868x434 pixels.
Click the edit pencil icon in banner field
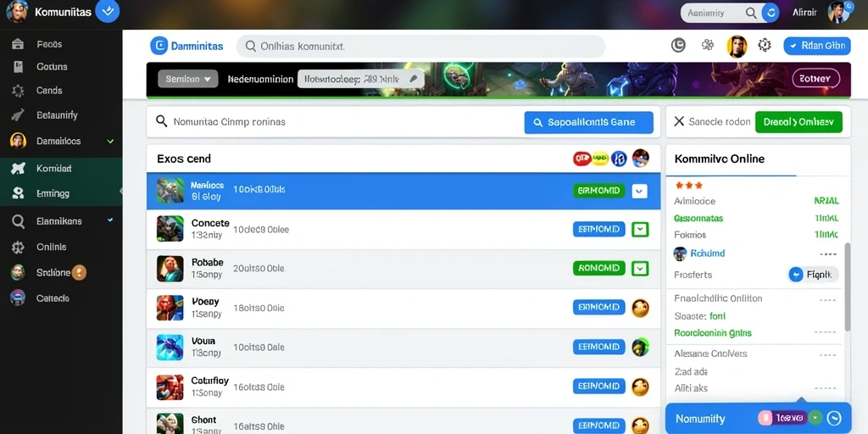pyautogui.click(x=413, y=79)
